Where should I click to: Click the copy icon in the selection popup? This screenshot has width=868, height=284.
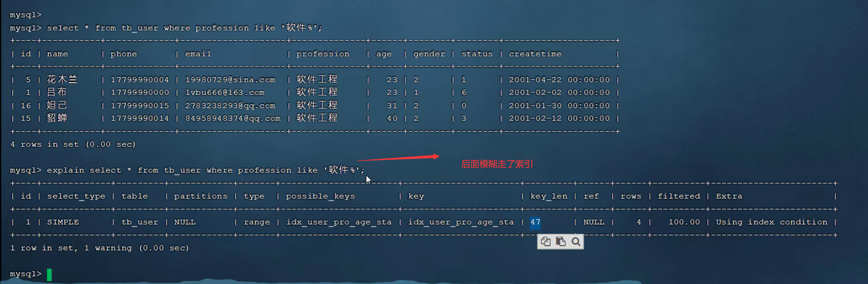(545, 242)
